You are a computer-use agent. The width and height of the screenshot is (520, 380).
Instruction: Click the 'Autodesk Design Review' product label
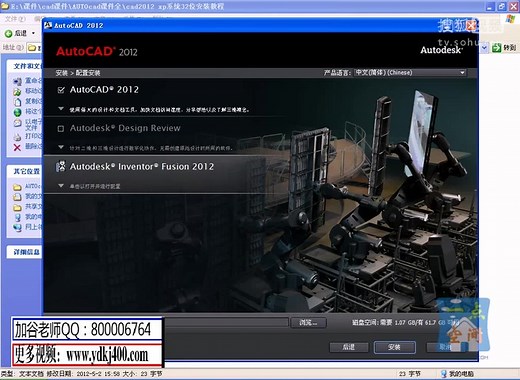125,128
